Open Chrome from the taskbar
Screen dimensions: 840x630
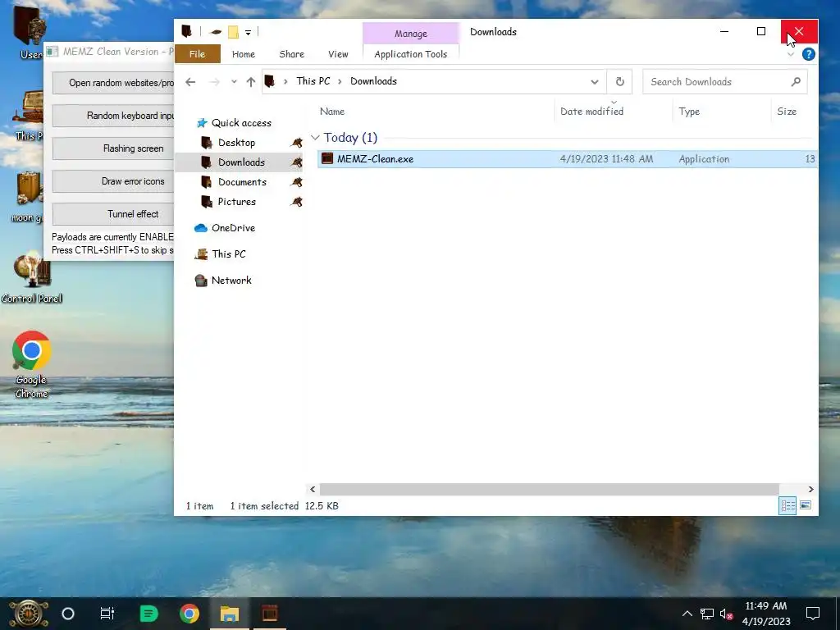pyautogui.click(x=189, y=614)
